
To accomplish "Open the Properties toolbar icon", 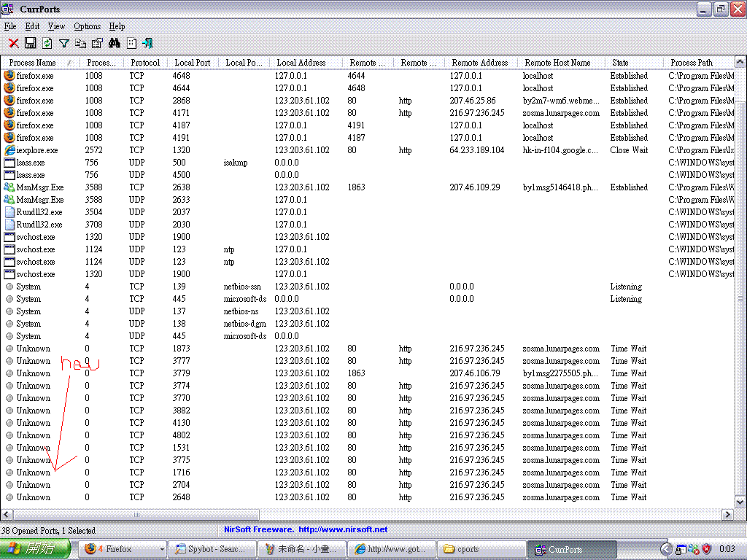I will tap(97, 44).
